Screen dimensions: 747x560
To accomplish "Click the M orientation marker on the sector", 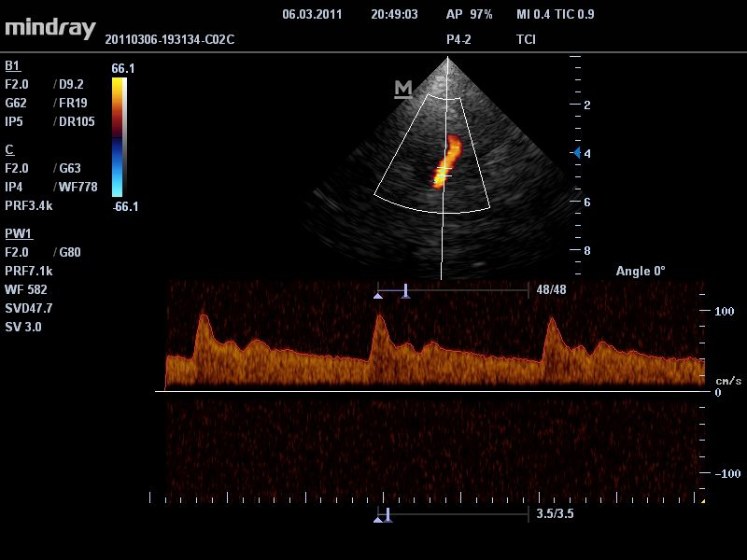I will [x=402, y=89].
